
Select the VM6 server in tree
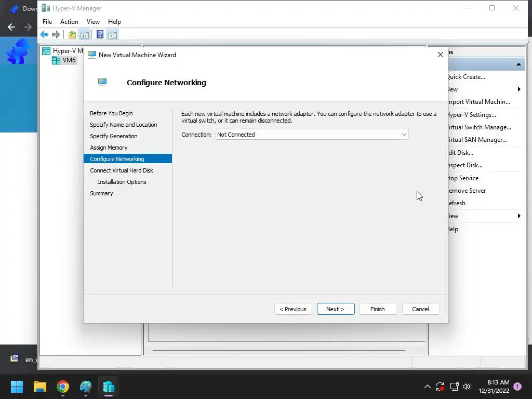pos(64,60)
